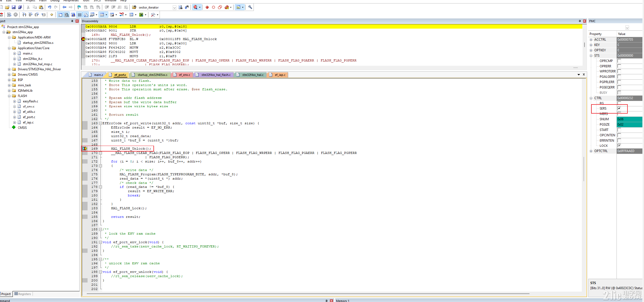Collapse the ef_port_write function fold marker
This screenshot has width=644, height=302.
coord(101,123)
